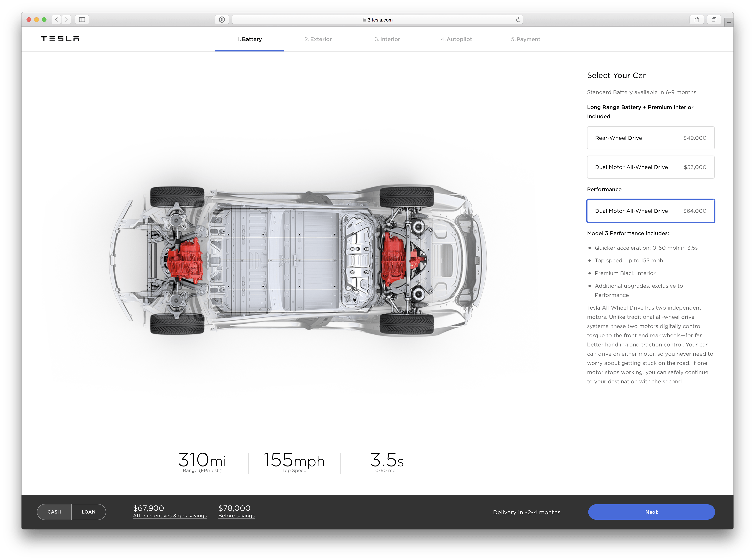Click the Tesla logo
Viewport: 755px width, 560px height.
(60, 39)
